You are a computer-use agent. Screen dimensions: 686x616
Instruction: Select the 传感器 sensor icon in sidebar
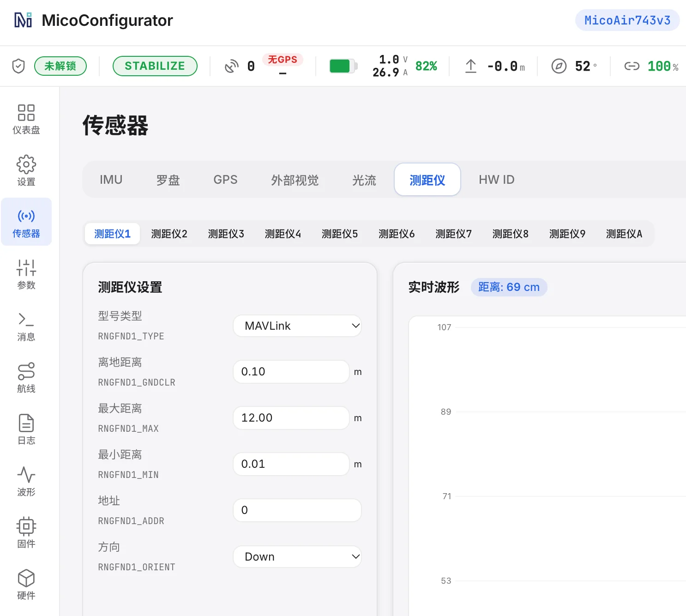coord(26,216)
